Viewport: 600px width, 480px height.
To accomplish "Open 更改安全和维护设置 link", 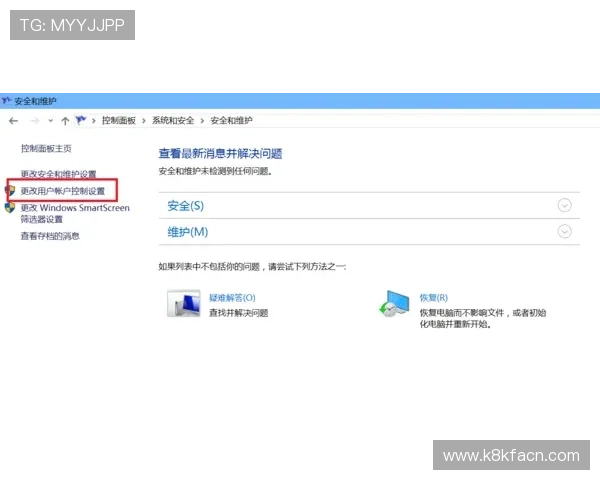I will pyautogui.click(x=58, y=174).
